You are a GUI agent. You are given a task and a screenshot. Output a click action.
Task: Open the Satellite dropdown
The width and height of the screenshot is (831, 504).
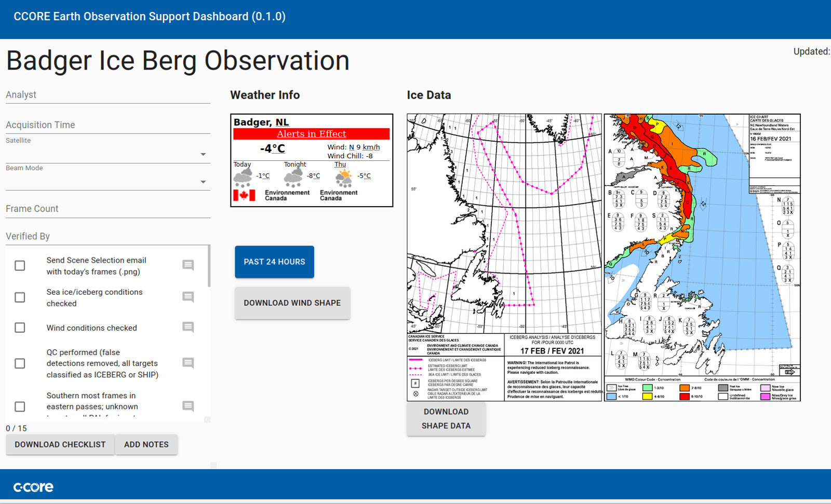pyautogui.click(x=204, y=154)
